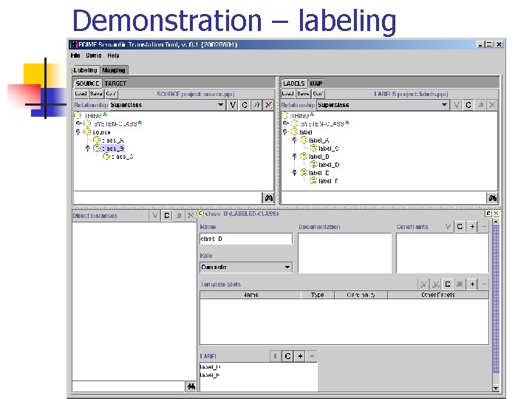The width and height of the screenshot is (532, 399).
Task: Click Load button in LABELS panel
Action: click(x=287, y=94)
